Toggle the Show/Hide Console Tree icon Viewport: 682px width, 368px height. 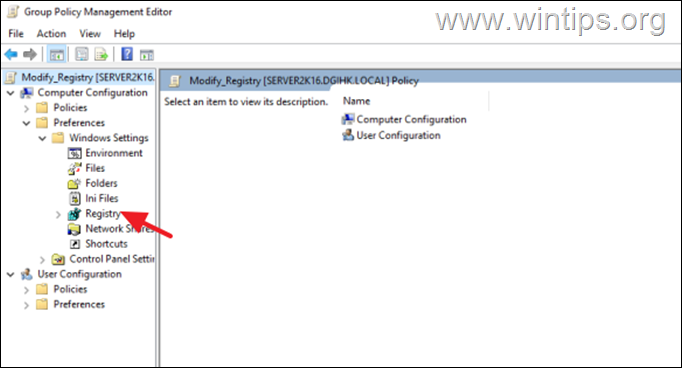pyautogui.click(x=57, y=55)
